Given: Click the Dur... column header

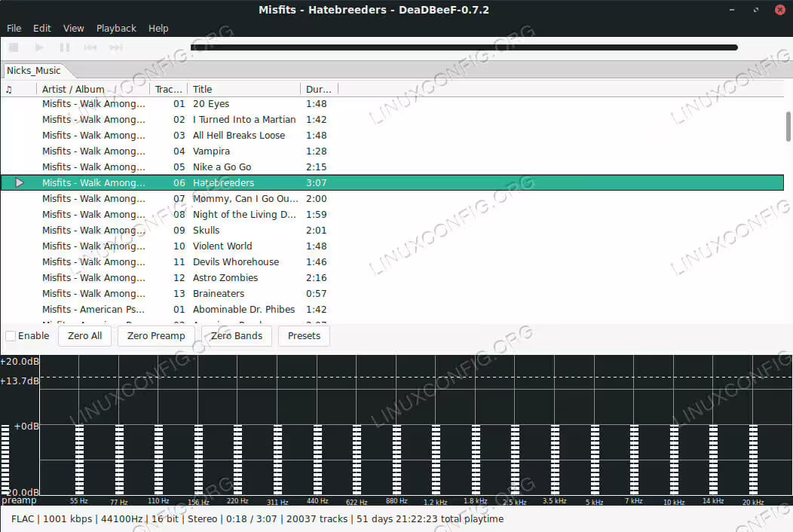Looking at the screenshot, I should [x=319, y=90].
